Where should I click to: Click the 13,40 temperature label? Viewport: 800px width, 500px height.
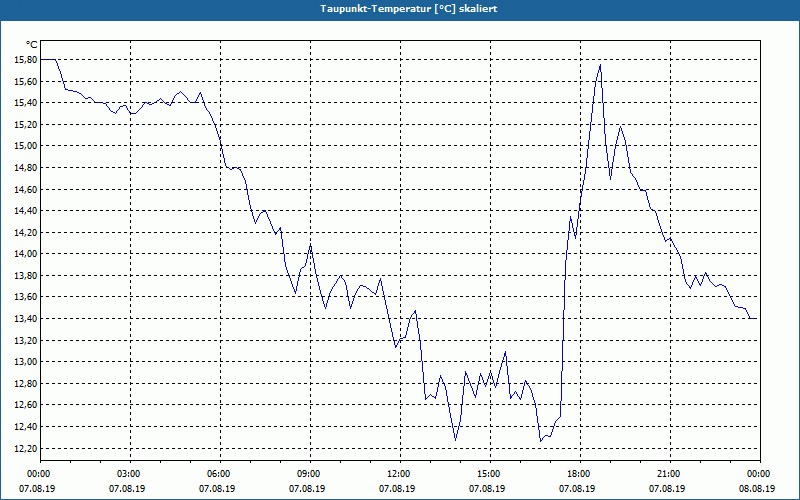26,319
